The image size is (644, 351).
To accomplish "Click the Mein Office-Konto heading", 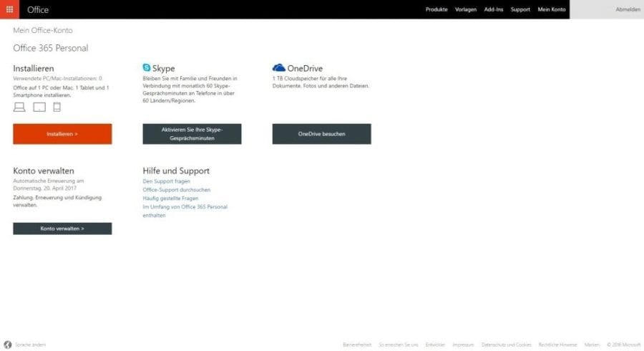I will 43,30.
